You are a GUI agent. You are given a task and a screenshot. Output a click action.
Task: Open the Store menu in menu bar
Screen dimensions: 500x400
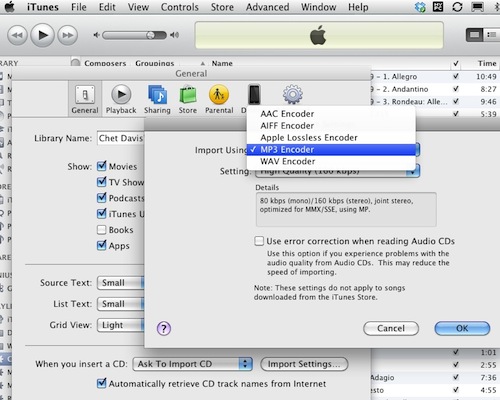tap(222, 7)
